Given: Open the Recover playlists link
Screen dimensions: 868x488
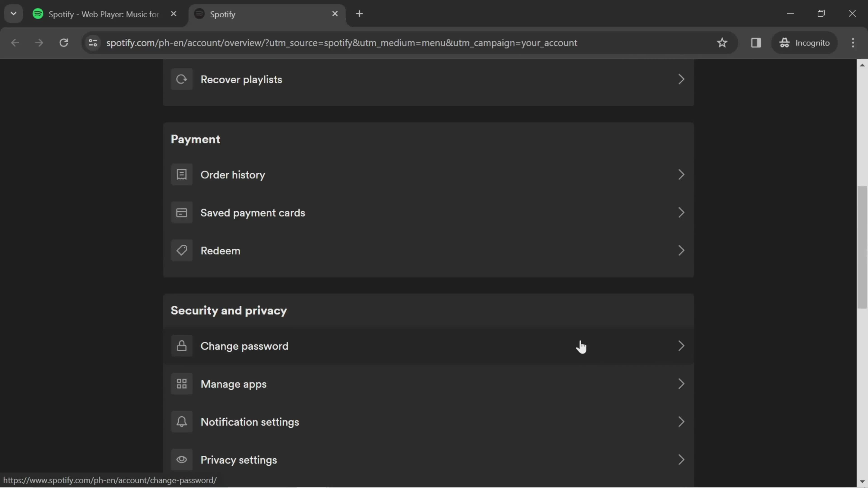Looking at the screenshot, I should click(x=428, y=80).
